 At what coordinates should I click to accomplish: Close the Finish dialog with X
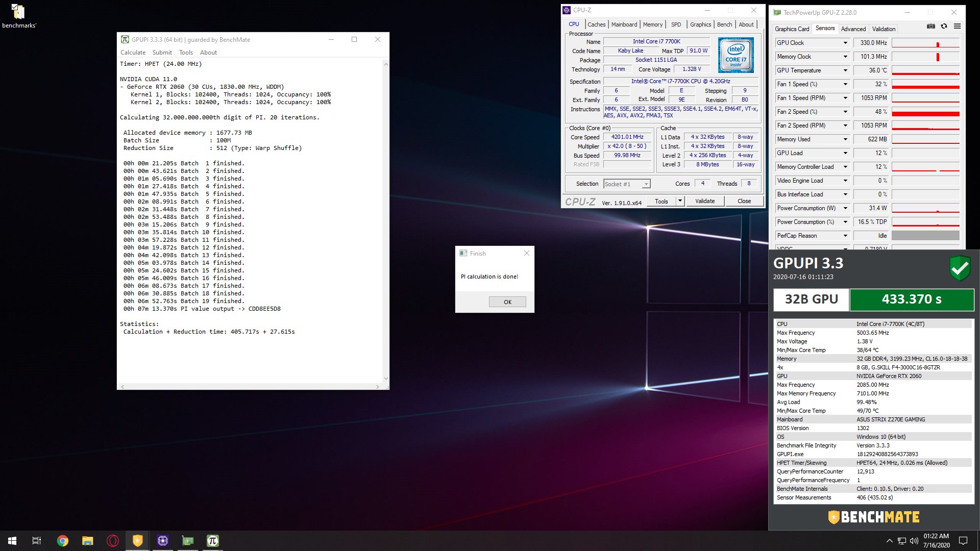pos(527,253)
